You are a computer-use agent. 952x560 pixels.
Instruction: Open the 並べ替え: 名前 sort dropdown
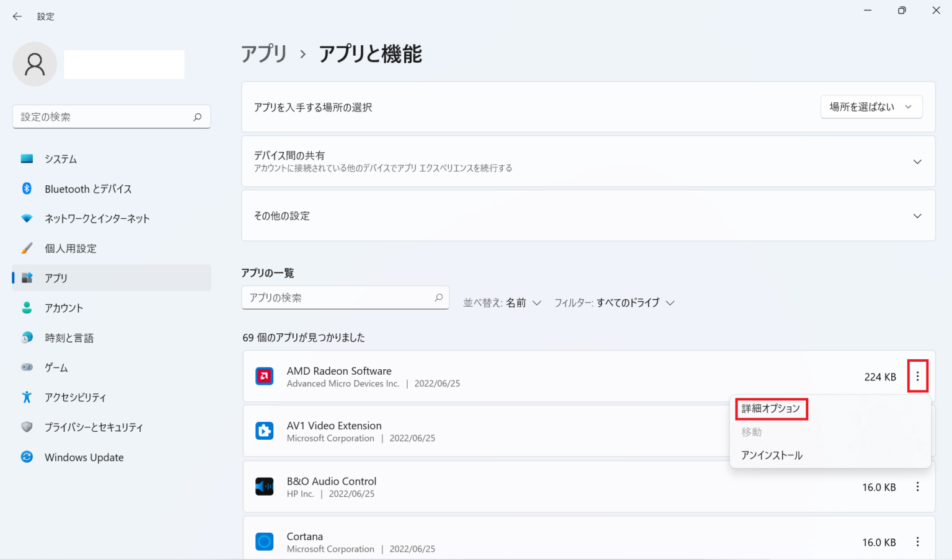503,303
